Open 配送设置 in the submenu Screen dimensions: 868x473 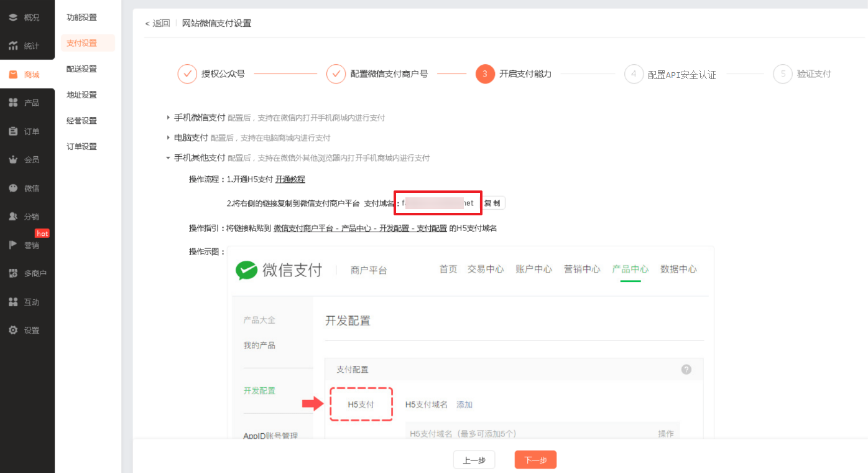point(81,69)
